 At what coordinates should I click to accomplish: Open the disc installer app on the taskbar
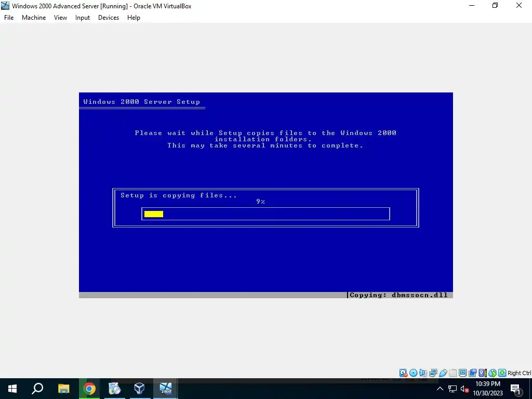point(115,389)
